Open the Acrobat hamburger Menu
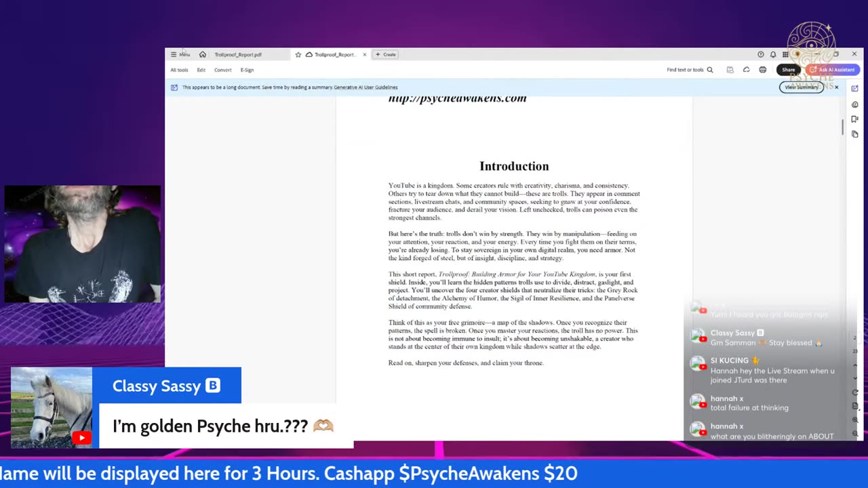Screen dimensions: 868x488 [180, 54]
